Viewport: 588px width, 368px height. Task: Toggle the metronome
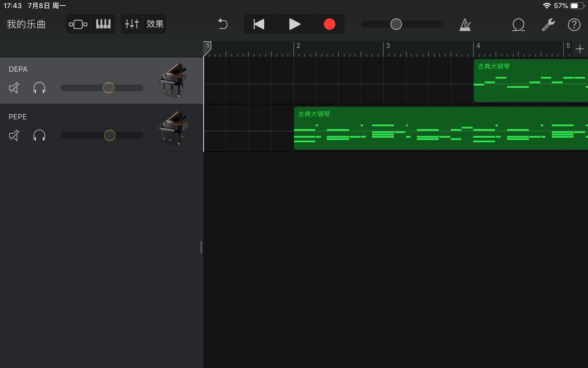(465, 25)
